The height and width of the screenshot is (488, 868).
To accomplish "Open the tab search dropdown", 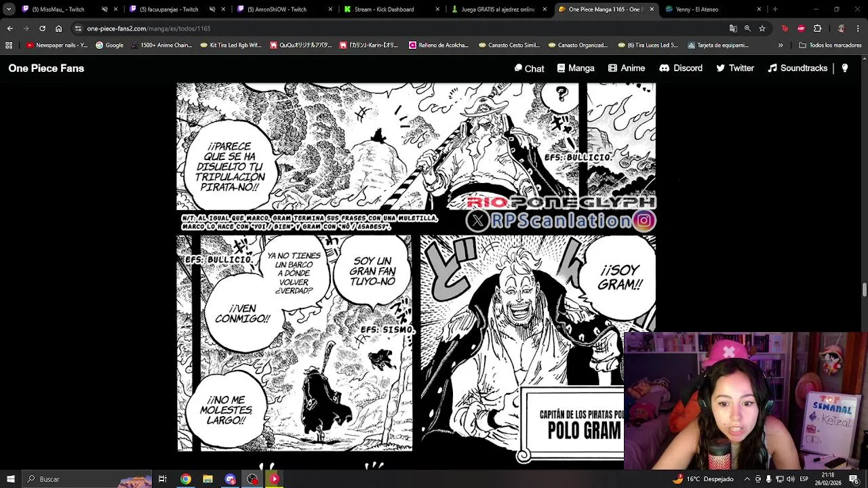I will tap(9, 9).
